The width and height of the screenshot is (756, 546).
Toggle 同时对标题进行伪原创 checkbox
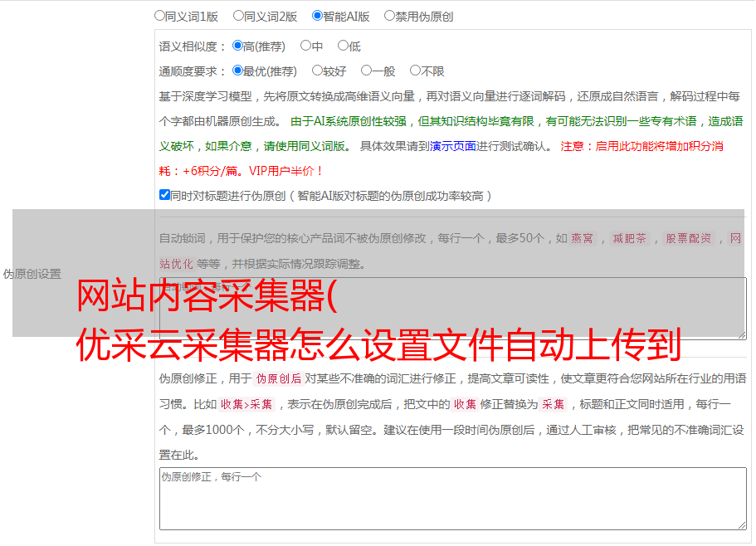(164, 195)
